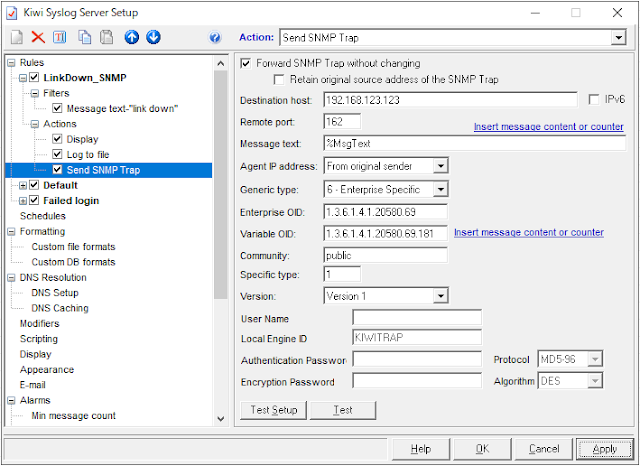This screenshot has height=466, width=640.
Task: Select Schedules in the tree
Action: pyautogui.click(x=42, y=216)
